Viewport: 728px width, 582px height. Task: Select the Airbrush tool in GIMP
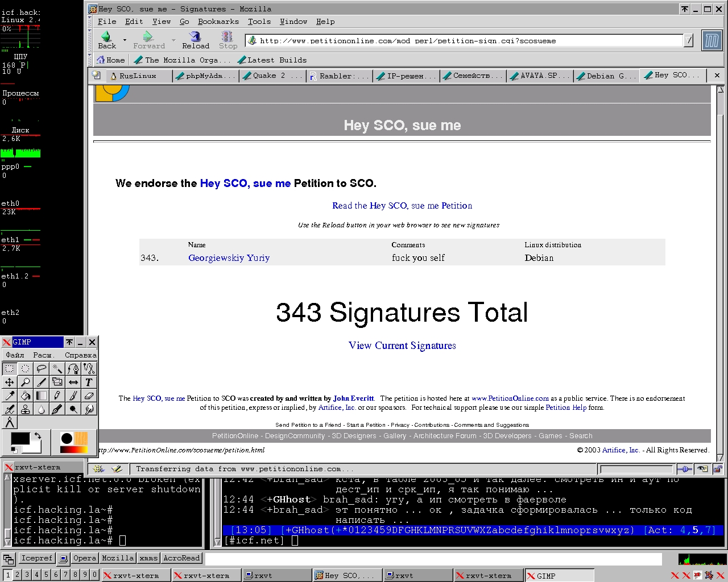[x=10, y=409]
